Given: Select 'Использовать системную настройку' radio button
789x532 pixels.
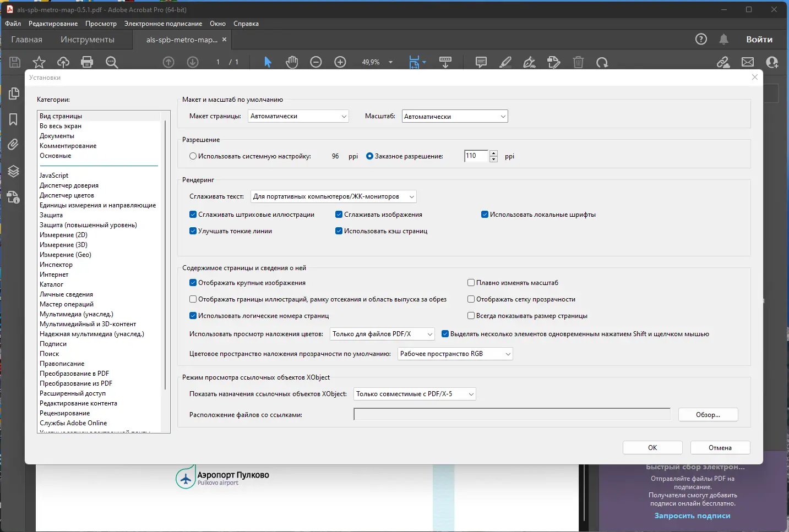Looking at the screenshot, I should pos(193,156).
